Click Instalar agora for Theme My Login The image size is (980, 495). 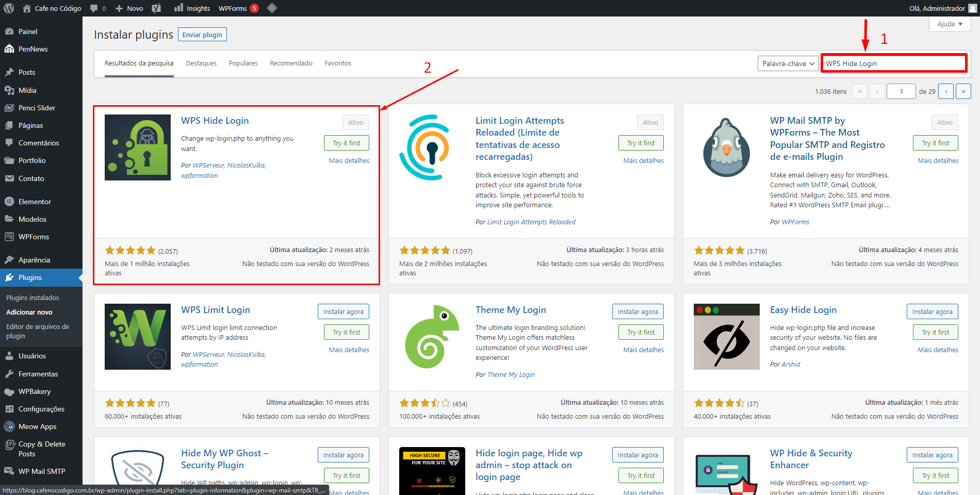638,311
